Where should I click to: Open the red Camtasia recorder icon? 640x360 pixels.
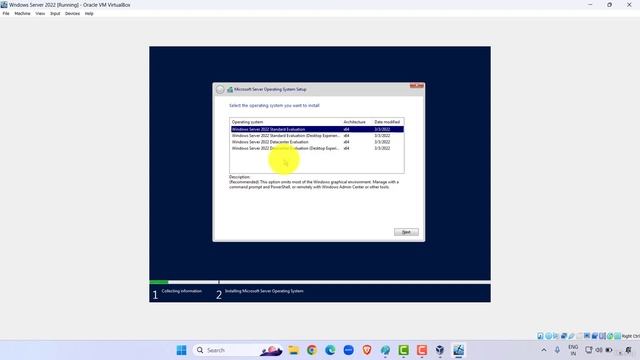pyautogui.click(x=422, y=350)
